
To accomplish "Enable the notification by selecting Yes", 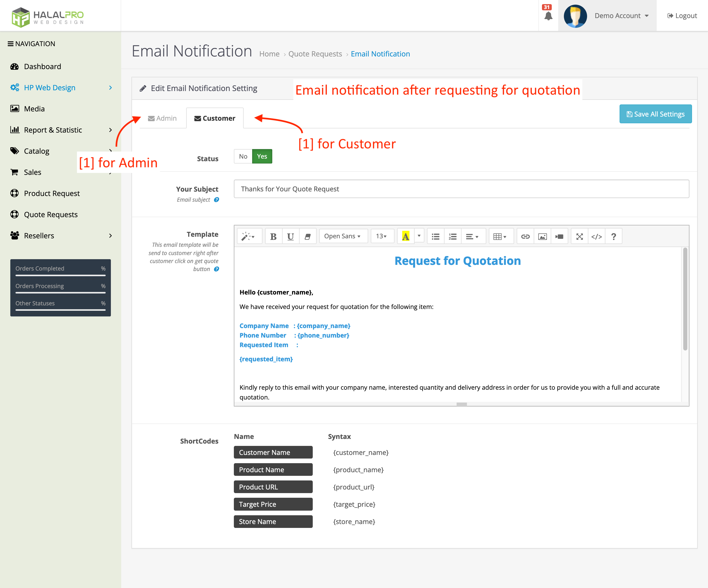I will (262, 156).
